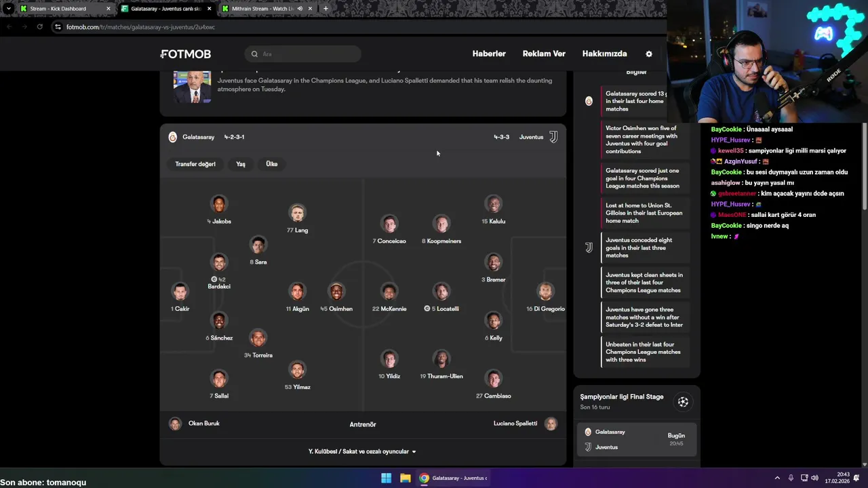868x488 pixels.
Task: Open the settings gear icon in header
Action: (x=649, y=54)
